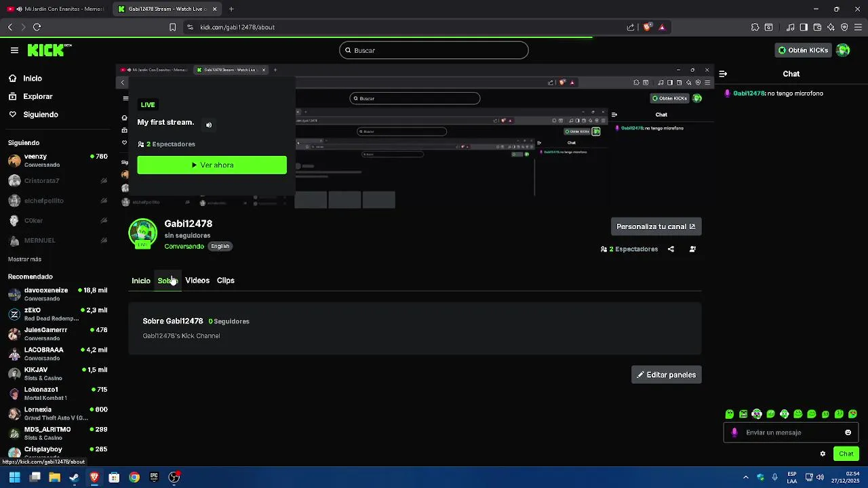The width and height of the screenshot is (868, 488).
Task: Toggle the browser sidebar panel icon
Action: coord(804,27)
